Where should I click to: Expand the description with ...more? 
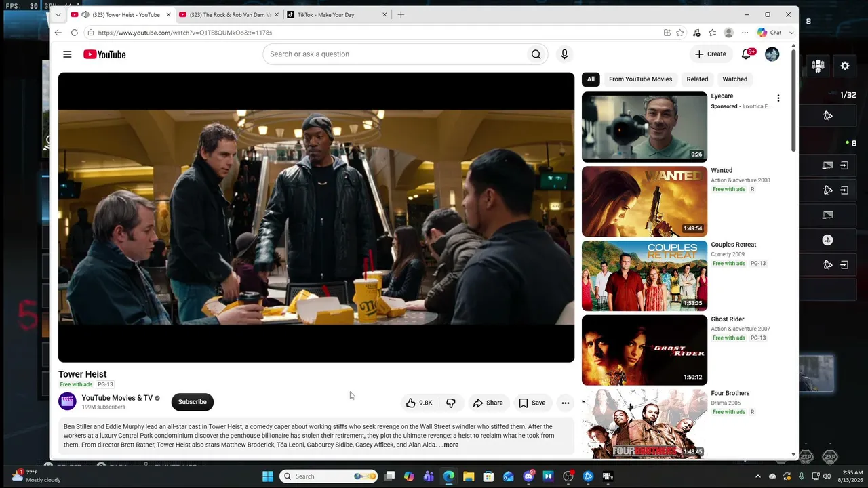(448, 445)
